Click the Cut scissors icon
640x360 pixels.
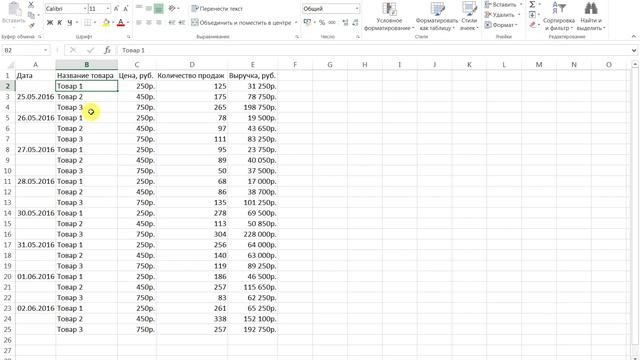point(31,5)
